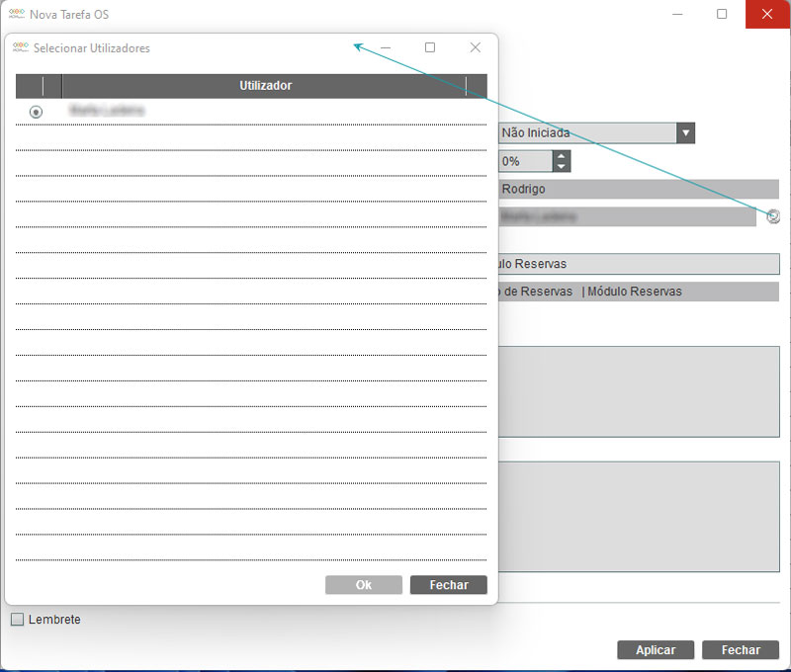Decrease the 0% progress with the down arrow

(562, 167)
